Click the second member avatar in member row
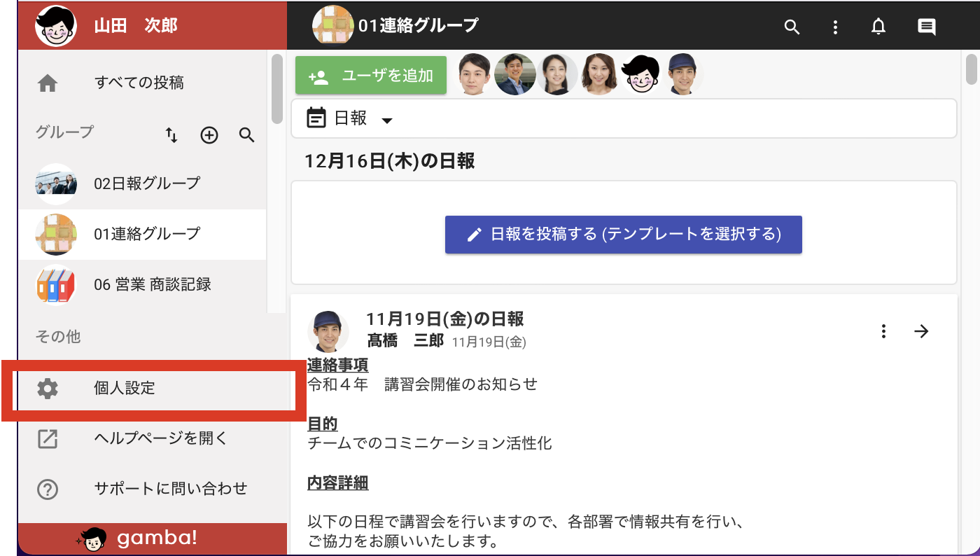This screenshot has width=980, height=556. point(515,74)
